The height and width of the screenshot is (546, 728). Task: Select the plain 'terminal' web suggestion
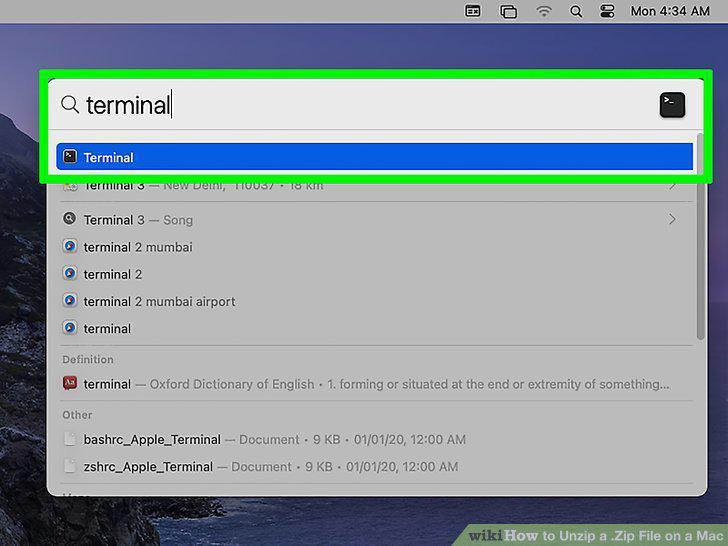pos(374,328)
